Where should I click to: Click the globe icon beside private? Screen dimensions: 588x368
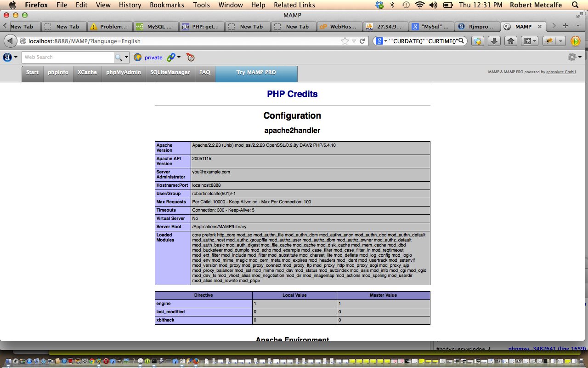(137, 57)
